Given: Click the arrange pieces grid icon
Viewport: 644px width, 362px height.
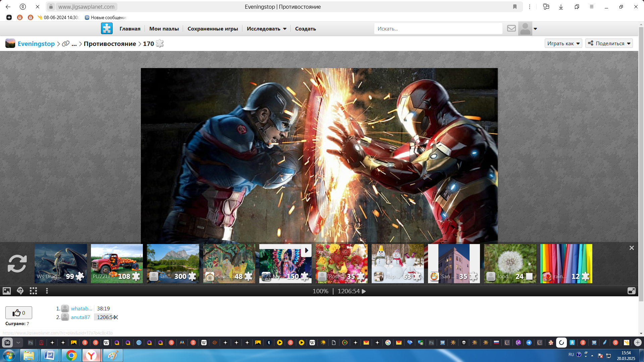Looking at the screenshot, I should 33,291.
